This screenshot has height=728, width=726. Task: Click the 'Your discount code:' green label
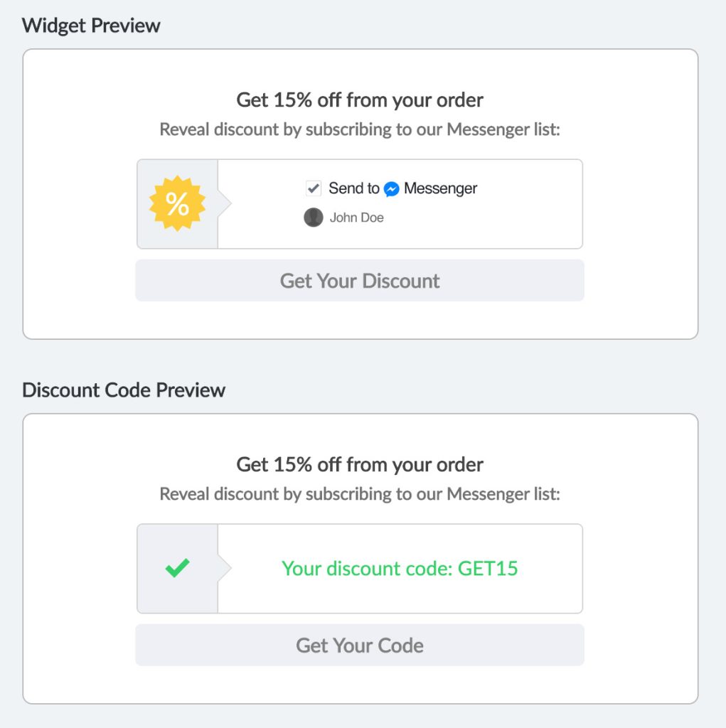368,569
